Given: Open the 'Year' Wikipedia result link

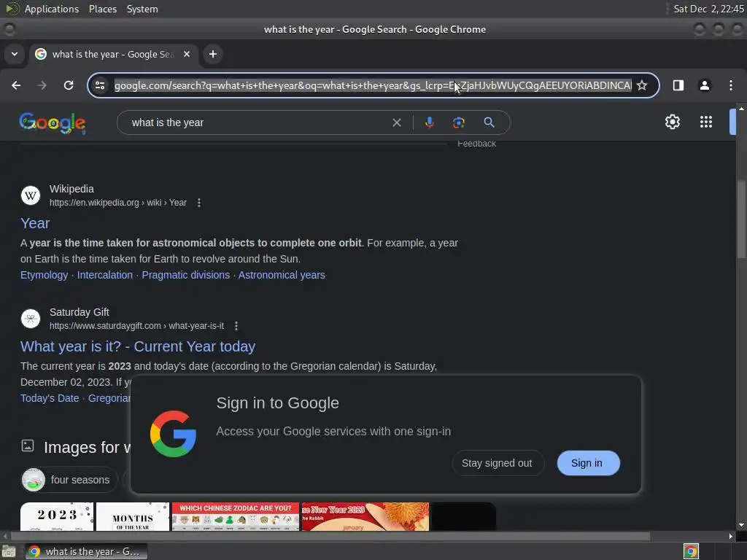Looking at the screenshot, I should point(35,223).
